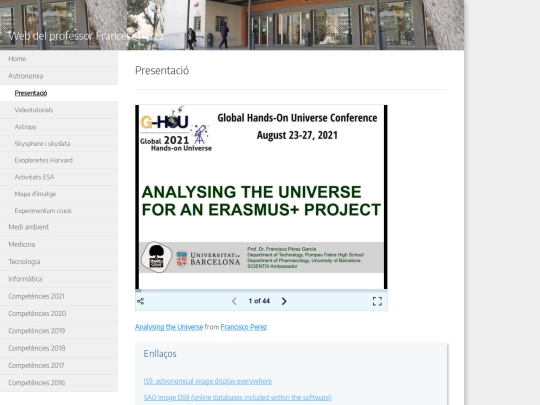Select Experimentum crucis entry
Screen dimensions: 540x405
click(59, 211)
